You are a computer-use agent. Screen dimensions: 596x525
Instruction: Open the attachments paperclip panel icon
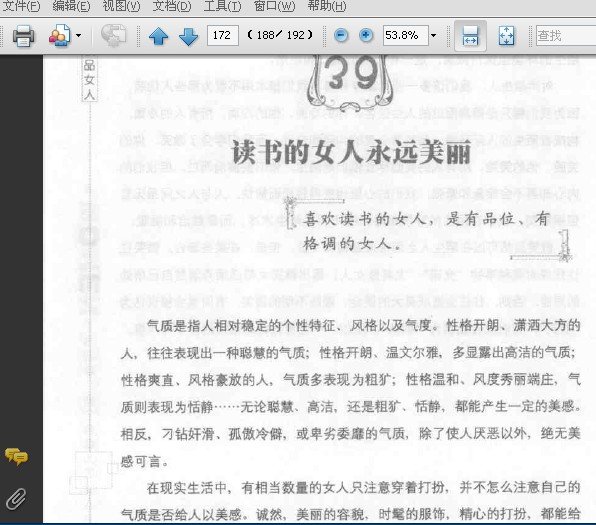[x=16, y=499]
